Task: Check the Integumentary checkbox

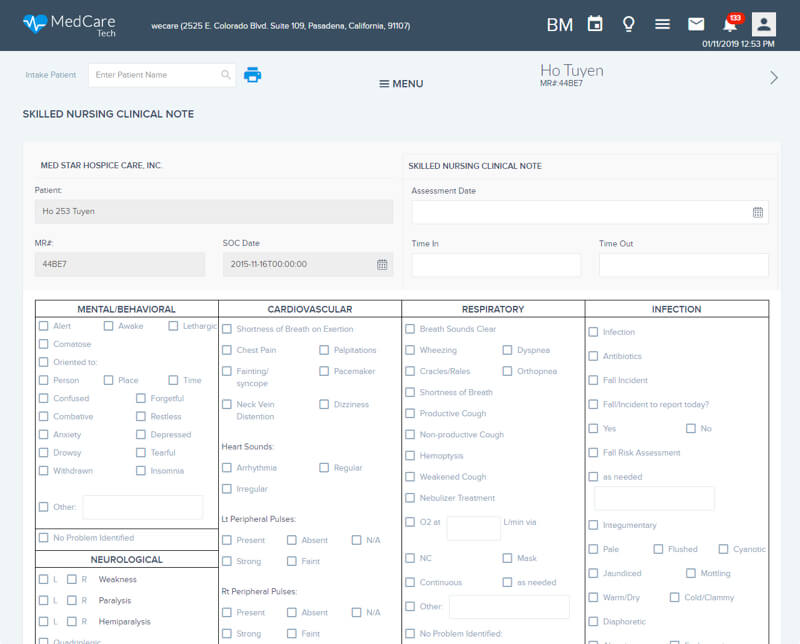Action: (593, 525)
